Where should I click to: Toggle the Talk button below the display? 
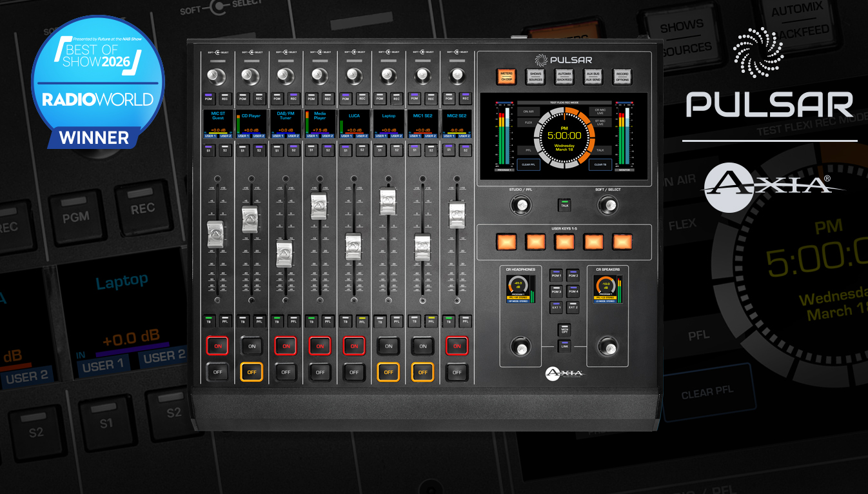[x=564, y=204]
